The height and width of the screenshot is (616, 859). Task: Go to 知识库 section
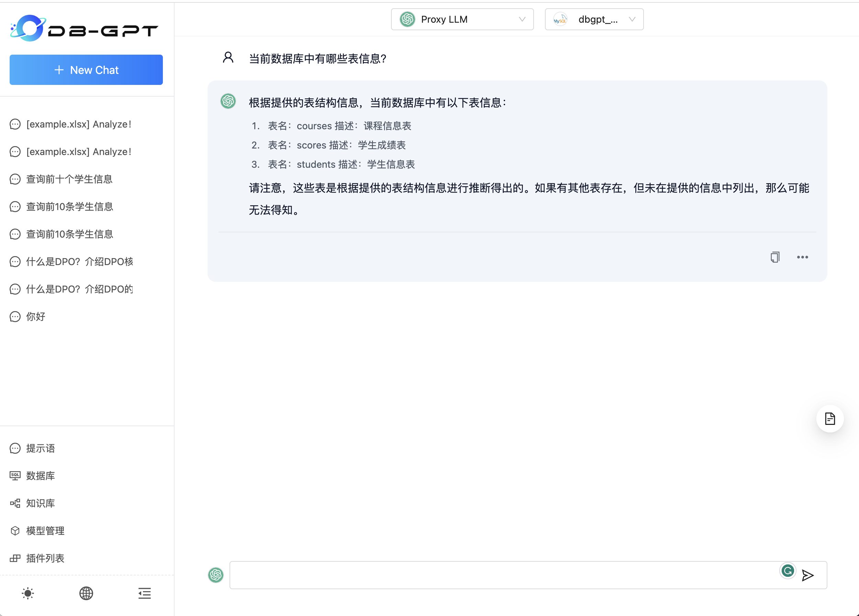click(x=40, y=503)
